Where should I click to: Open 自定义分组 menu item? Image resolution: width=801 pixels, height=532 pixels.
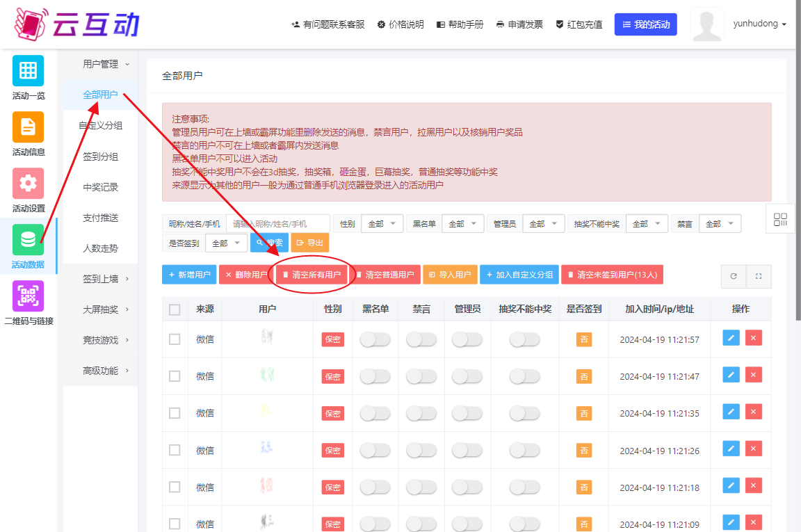(x=101, y=126)
